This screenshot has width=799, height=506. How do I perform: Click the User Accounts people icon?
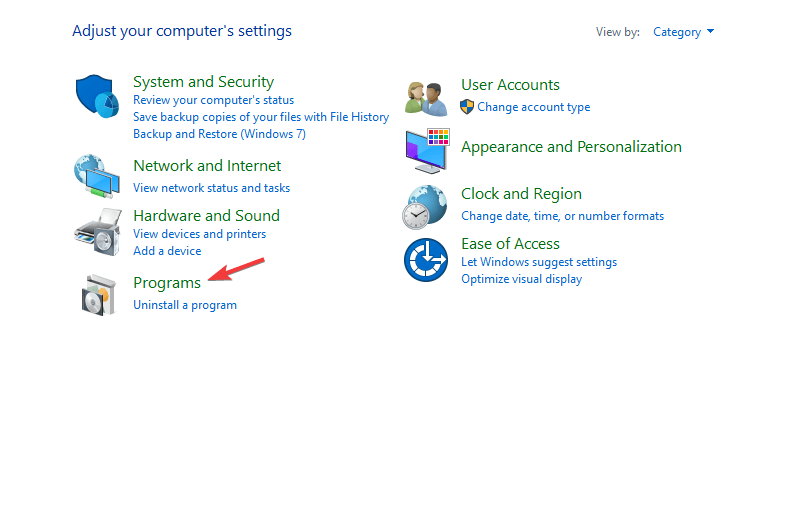pos(426,98)
